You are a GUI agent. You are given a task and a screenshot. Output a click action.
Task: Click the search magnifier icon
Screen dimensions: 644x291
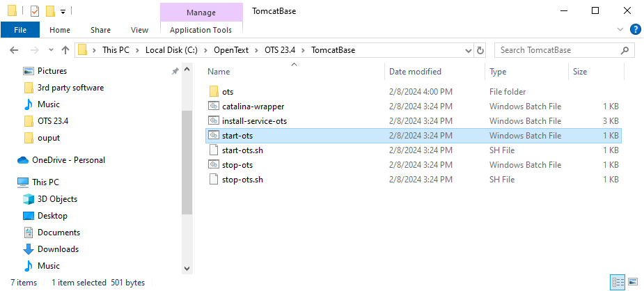pos(626,50)
